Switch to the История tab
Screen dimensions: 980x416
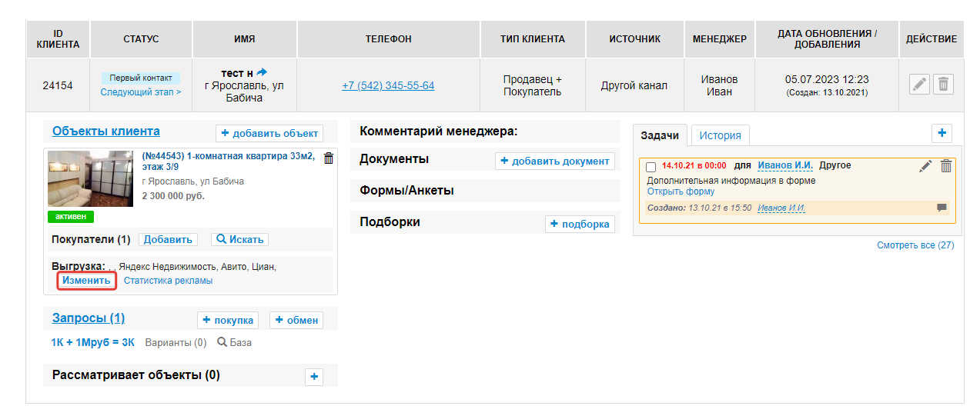[x=720, y=135]
